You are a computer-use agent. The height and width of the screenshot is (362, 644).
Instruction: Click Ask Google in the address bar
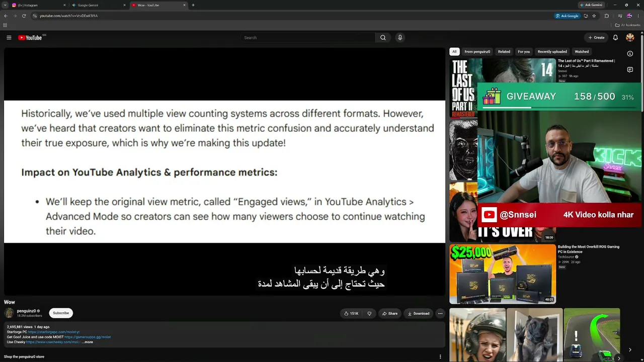pos(567,16)
